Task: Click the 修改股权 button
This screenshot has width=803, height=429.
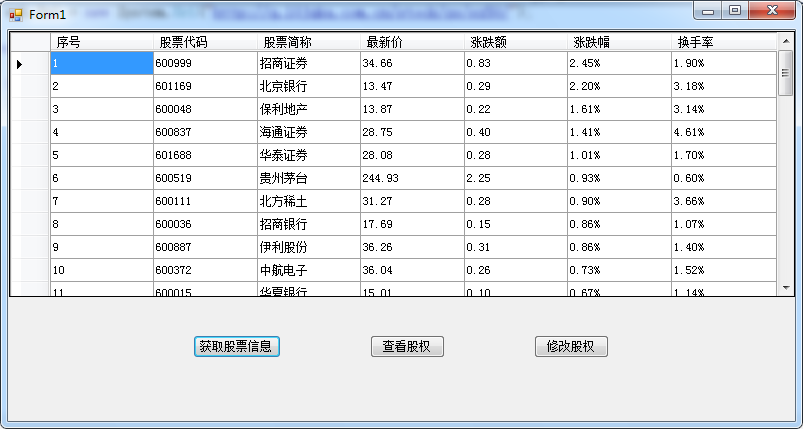Action: pyautogui.click(x=571, y=347)
